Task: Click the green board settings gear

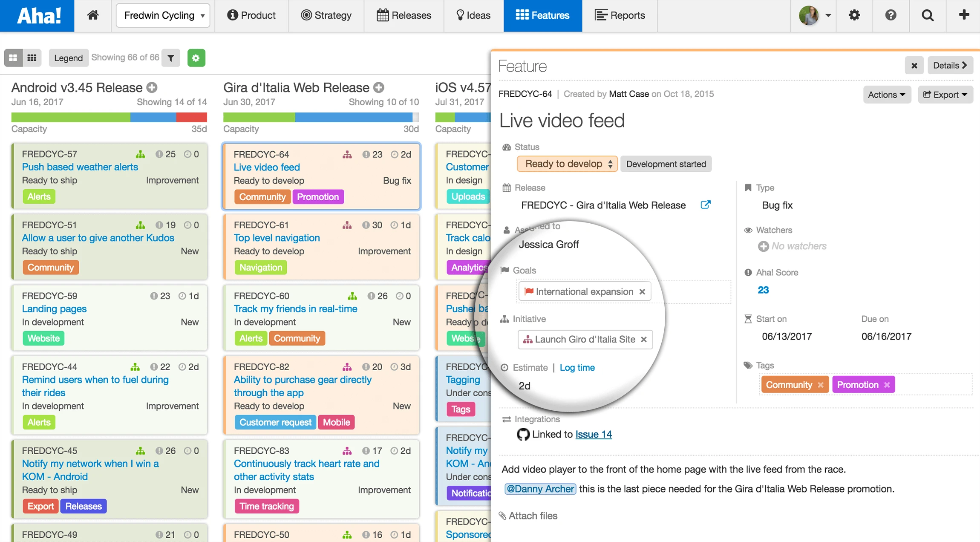Action: tap(196, 58)
